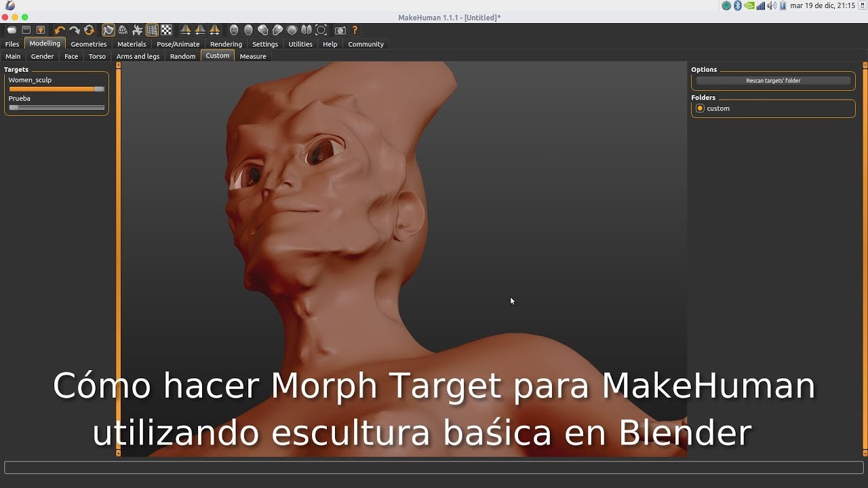The image size is (868, 488).
Task: Open the network signal indicator
Action: (x=760, y=5)
